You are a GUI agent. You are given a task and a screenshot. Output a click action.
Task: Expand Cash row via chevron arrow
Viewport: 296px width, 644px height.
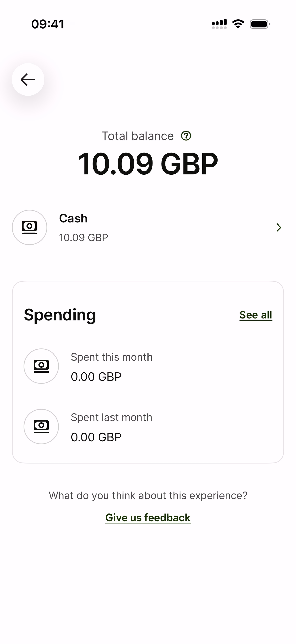click(x=278, y=227)
